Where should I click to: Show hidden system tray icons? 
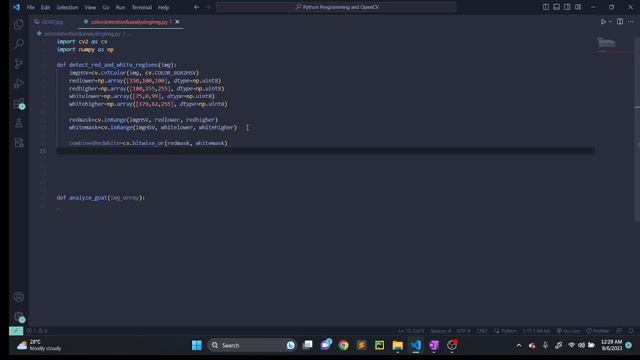(x=519, y=345)
